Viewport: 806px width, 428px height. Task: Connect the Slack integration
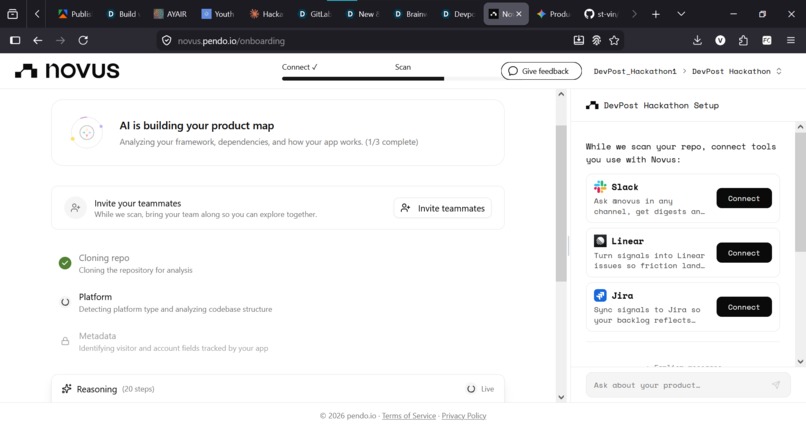tap(744, 198)
